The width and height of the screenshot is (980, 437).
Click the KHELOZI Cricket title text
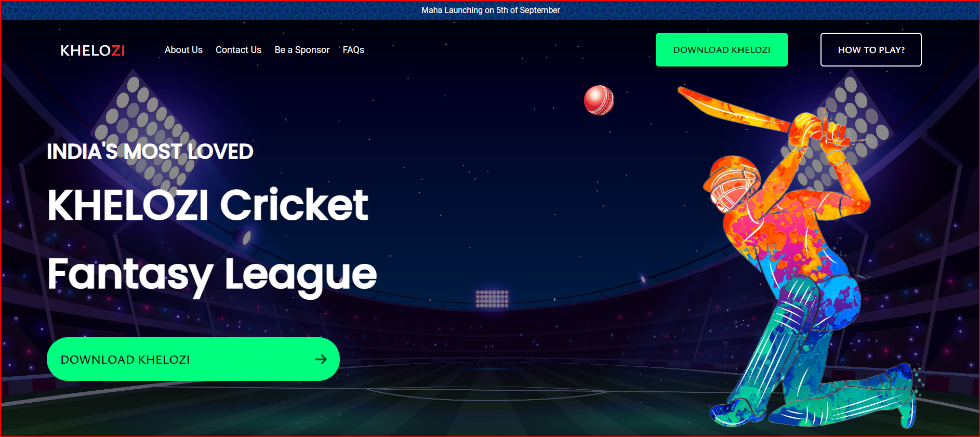208,205
